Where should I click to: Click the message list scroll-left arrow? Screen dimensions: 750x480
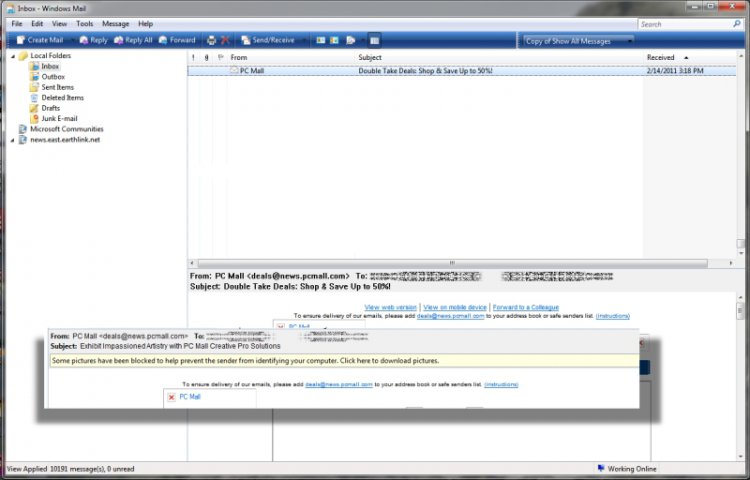[x=192, y=263]
